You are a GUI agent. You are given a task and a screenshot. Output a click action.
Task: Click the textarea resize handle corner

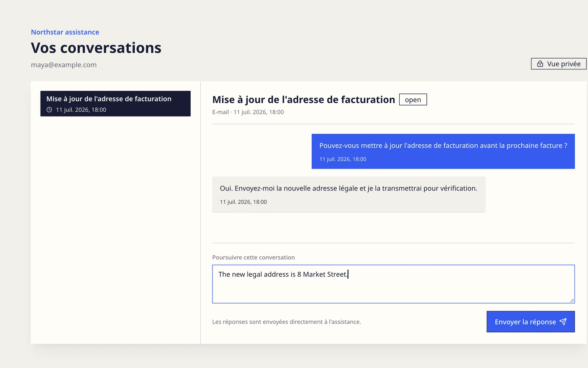(x=572, y=300)
